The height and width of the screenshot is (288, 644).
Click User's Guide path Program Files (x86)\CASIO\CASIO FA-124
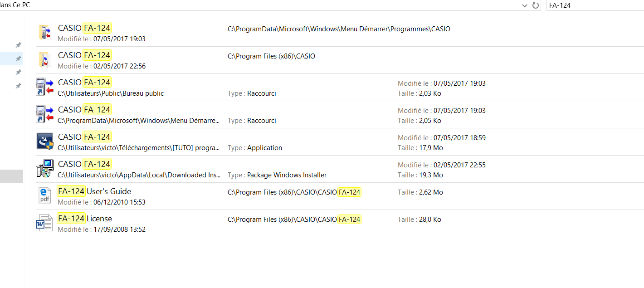(294, 192)
